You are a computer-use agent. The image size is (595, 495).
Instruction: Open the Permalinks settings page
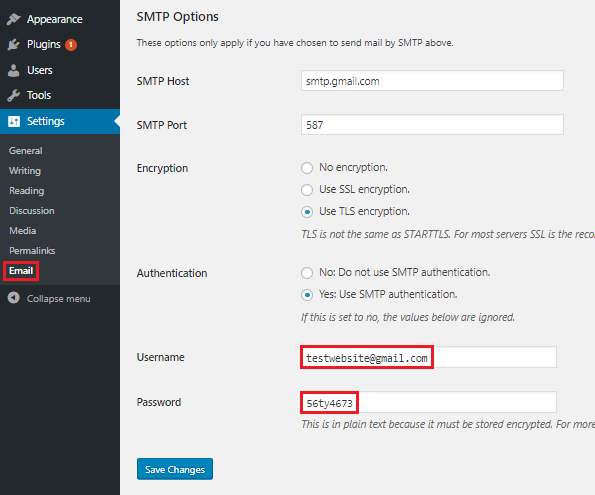point(32,251)
